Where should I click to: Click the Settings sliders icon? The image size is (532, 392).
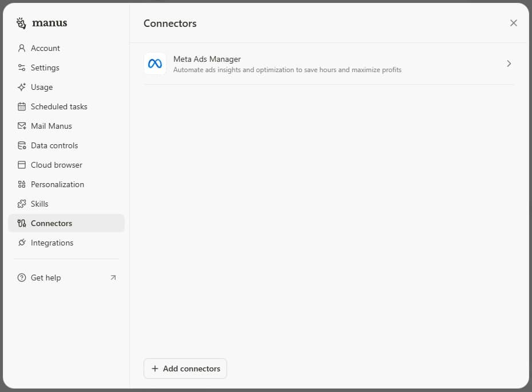tap(22, 68)
